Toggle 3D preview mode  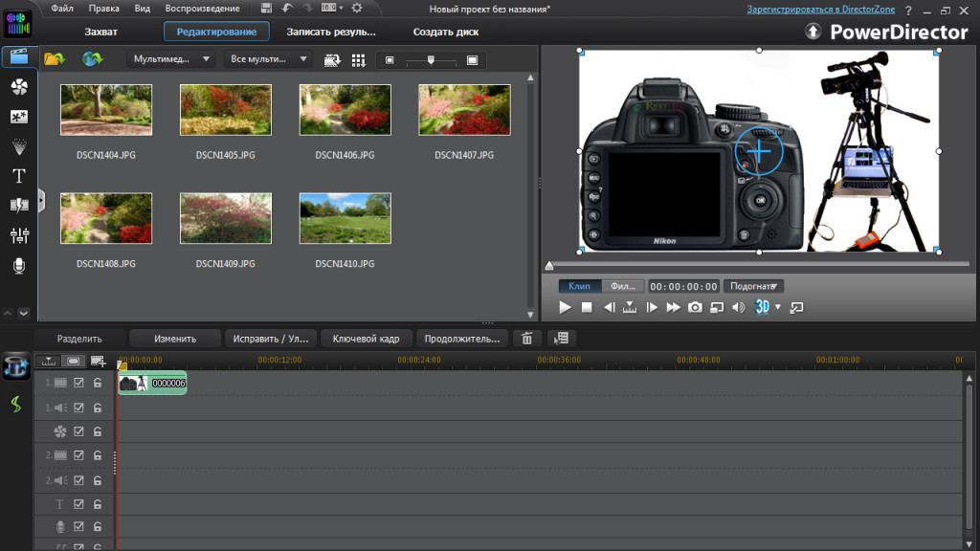[762, 307]
